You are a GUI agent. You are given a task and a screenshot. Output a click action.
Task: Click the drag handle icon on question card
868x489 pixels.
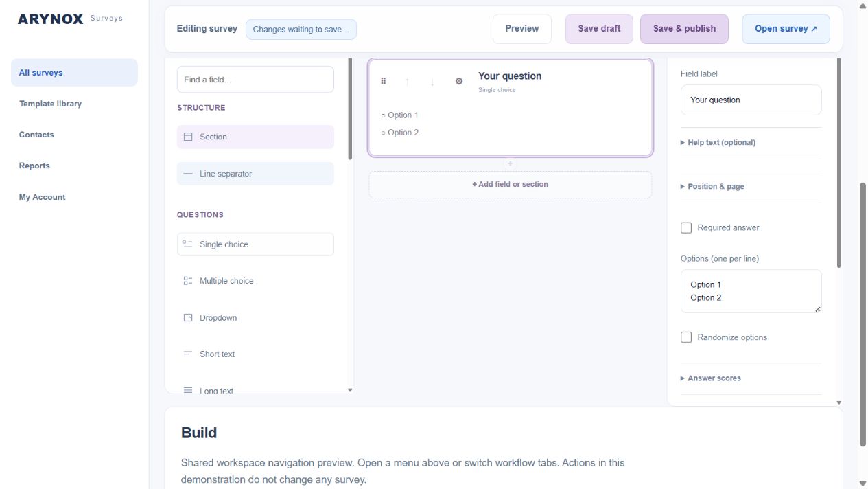pyautogui.click(x=384, y=81)
